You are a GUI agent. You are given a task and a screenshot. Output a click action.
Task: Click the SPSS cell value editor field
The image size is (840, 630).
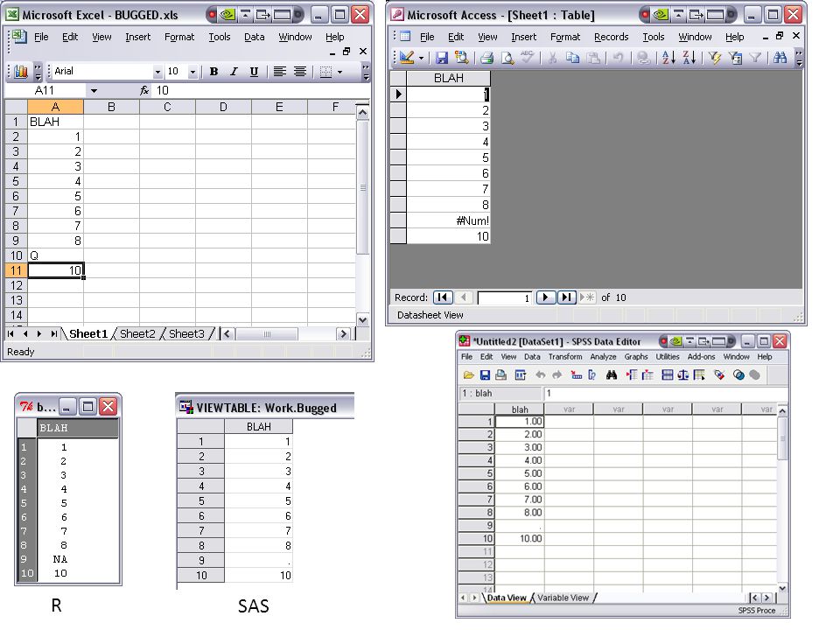point(665,393)
